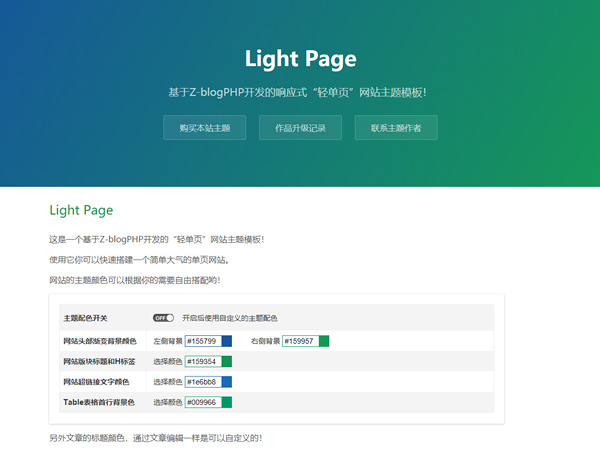Click the Table表格首行背景色 row label
The image size is (600, 450).
98,402
